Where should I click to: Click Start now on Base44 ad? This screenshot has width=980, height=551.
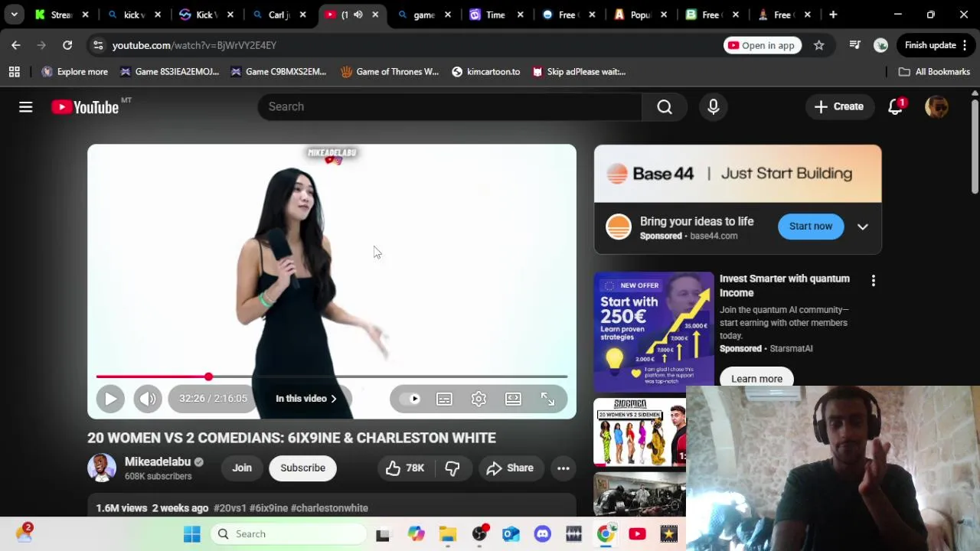coord(811,227)
